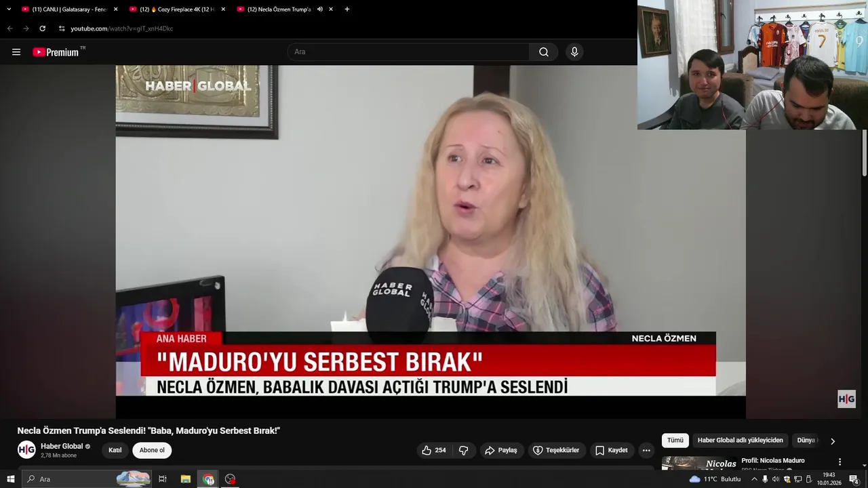
Task: Open the Nicolas Maduro video thumbnail
Action: [699, 464]
